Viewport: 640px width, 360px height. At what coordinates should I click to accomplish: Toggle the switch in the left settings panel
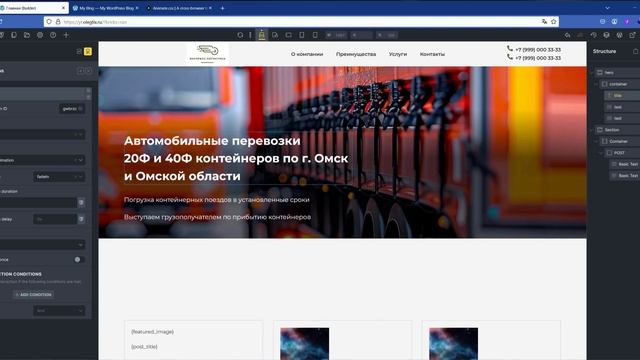pyautogui.click(x=78, y=260)
